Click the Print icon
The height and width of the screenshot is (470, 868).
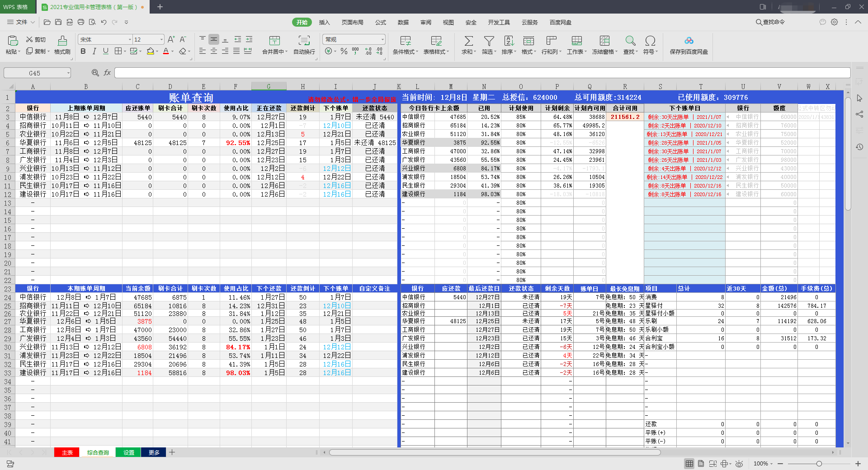[81, 22]
